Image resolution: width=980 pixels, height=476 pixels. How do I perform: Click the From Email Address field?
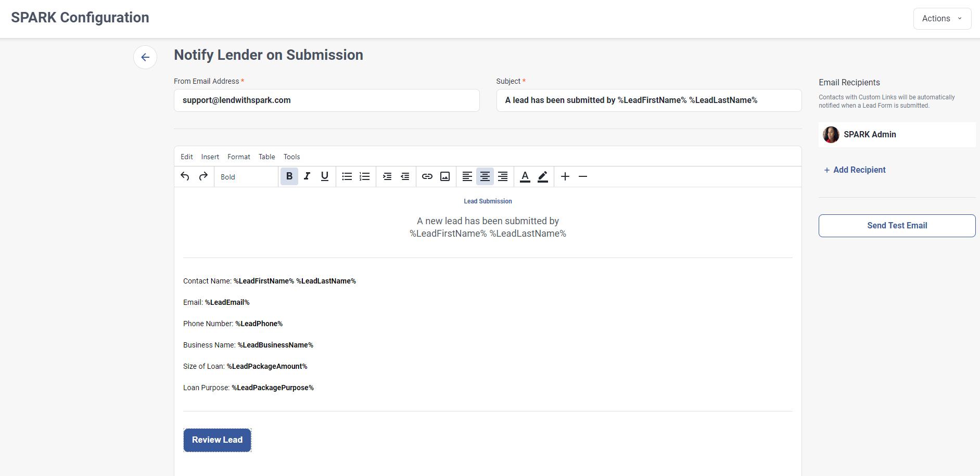coord(327,100)
